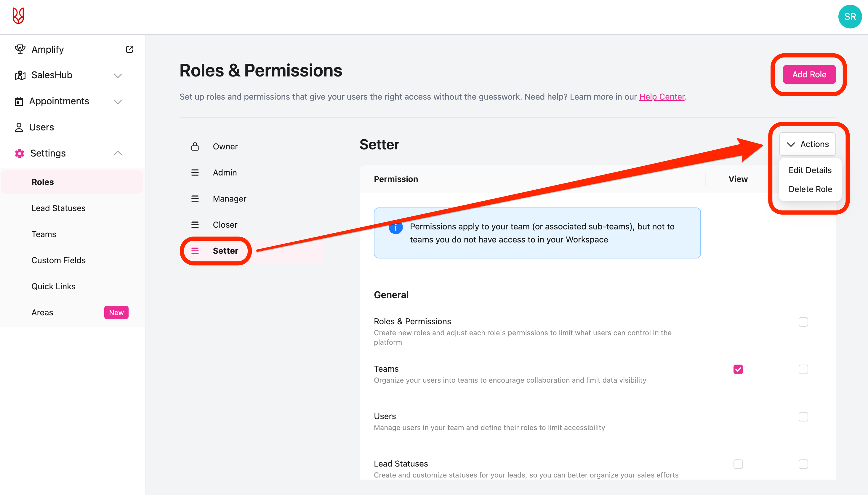868x495 pixels.
Task: Toggle the Actions dropdown
Action: 807,144
